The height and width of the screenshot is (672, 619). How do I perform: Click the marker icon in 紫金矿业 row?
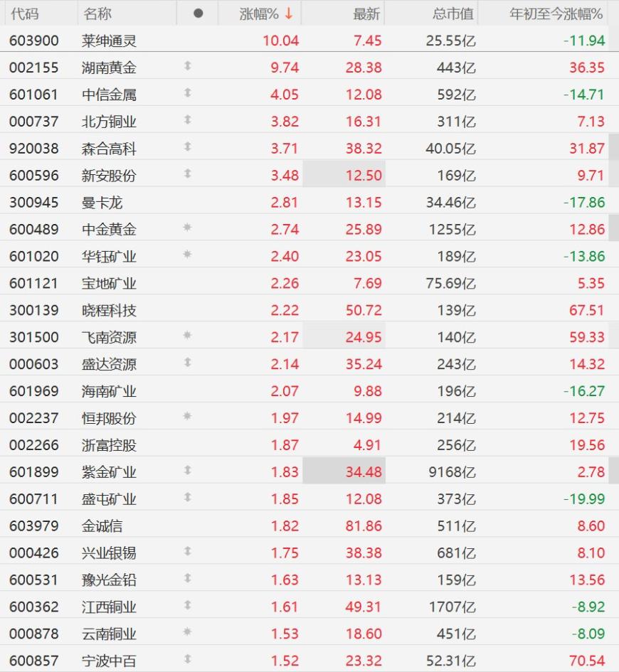pos(187,471)
